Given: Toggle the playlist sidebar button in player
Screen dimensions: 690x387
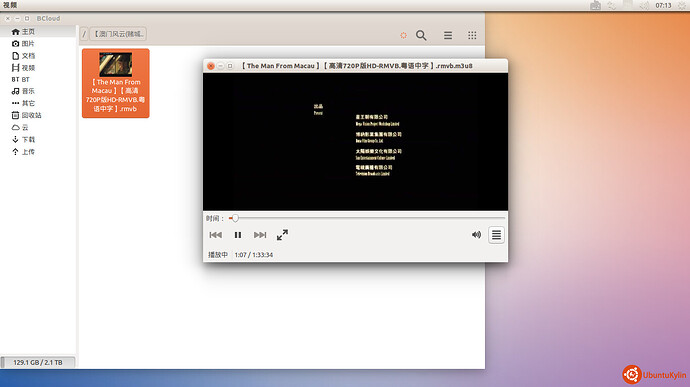Looking at the screenshot, I should point(496,235).
